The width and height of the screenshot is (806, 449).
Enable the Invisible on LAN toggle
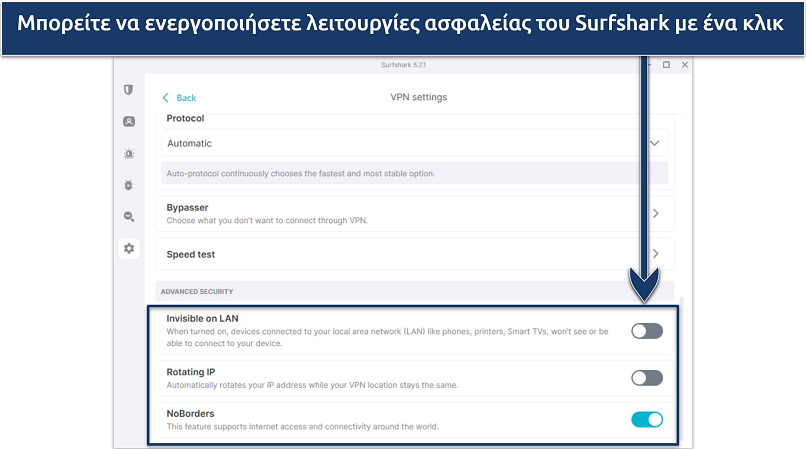click(646, 331)
